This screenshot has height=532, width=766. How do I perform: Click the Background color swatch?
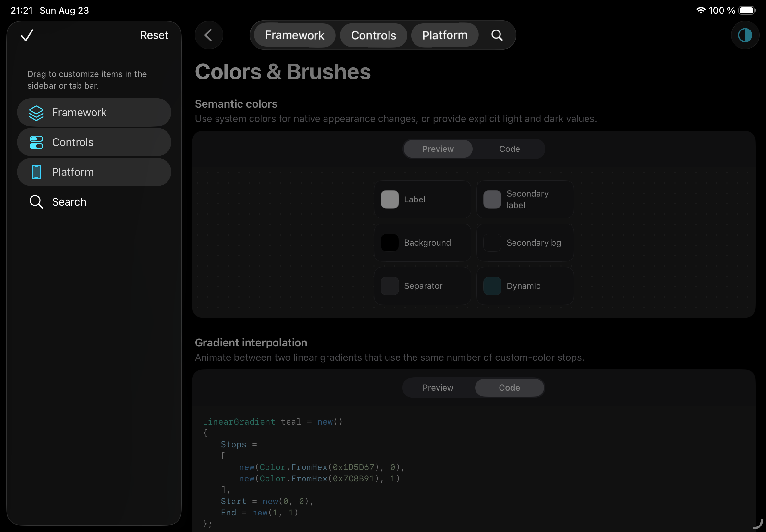[389, 243]
